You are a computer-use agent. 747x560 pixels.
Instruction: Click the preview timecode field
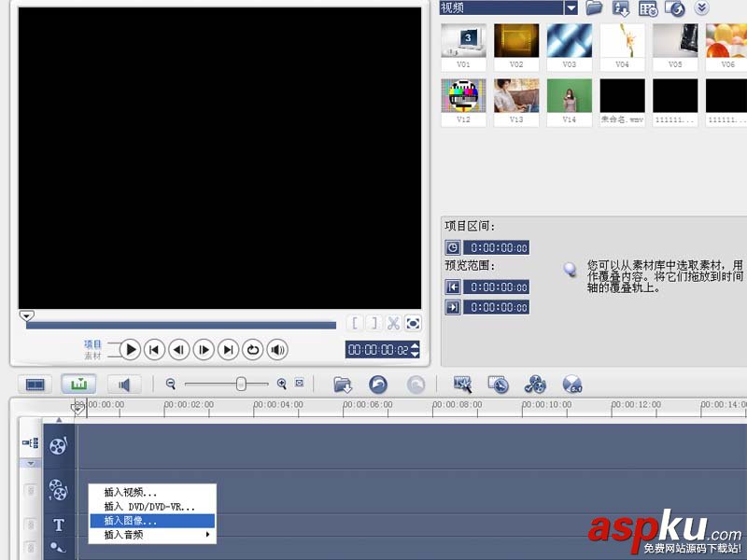(x=378, y=350)
